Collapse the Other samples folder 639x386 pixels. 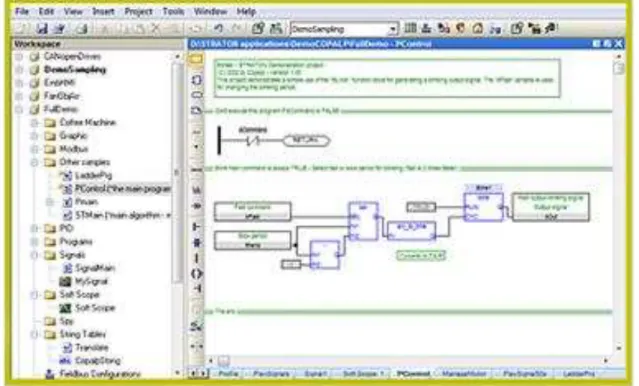coord(35,162)
